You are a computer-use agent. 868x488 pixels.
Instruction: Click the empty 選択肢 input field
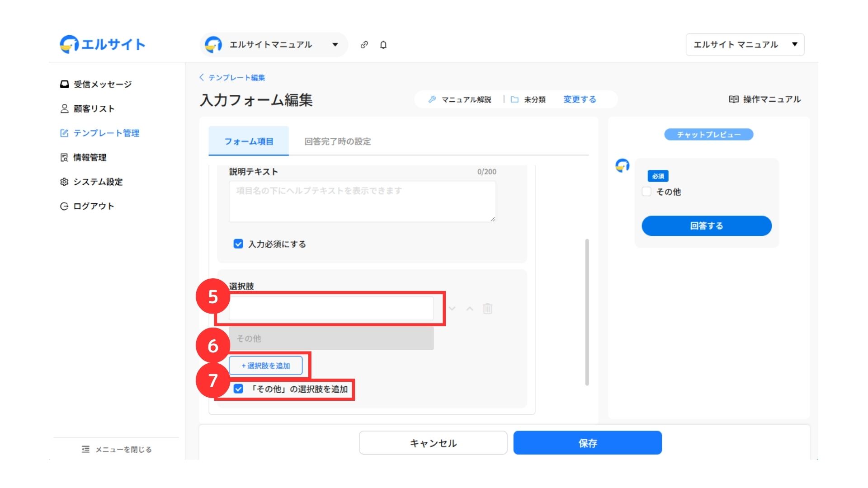point(331,309)
